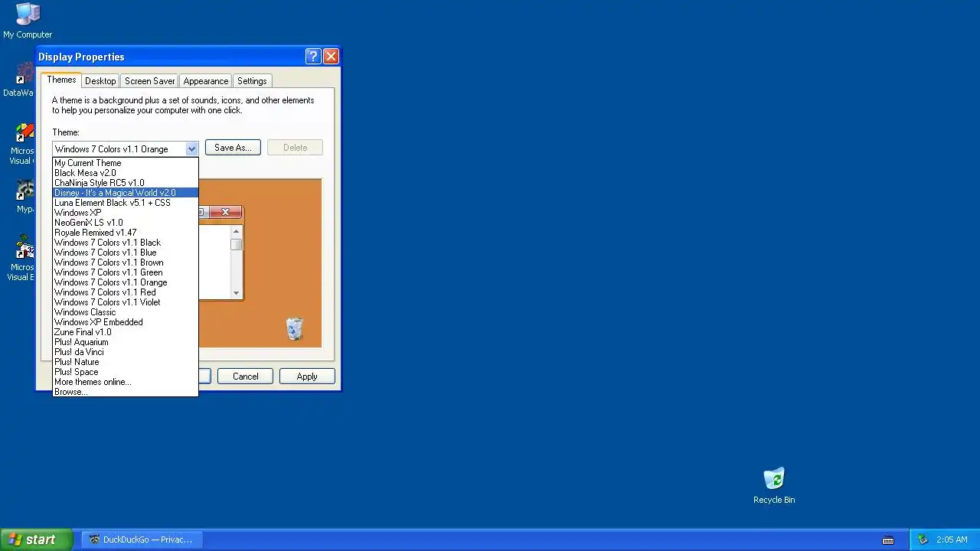Select Plus! Space theme
This screenshot has width=980, height=551.
126,372
